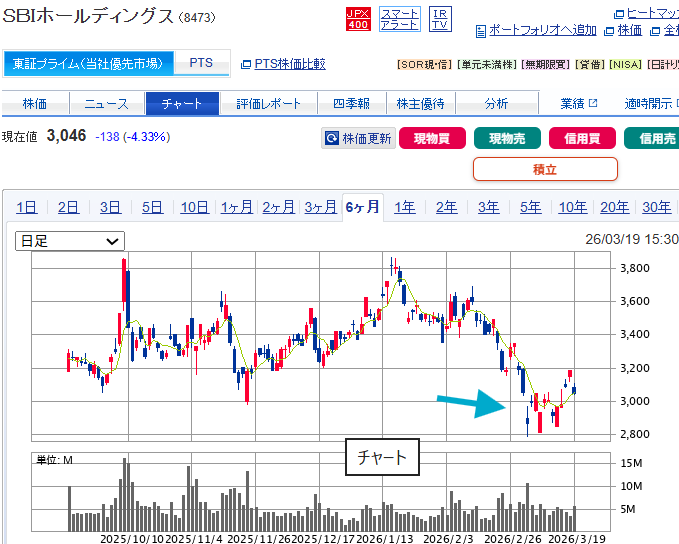Switch to the ニュース tab
Screen dimensions: 679x544
(x=106, y=104)
